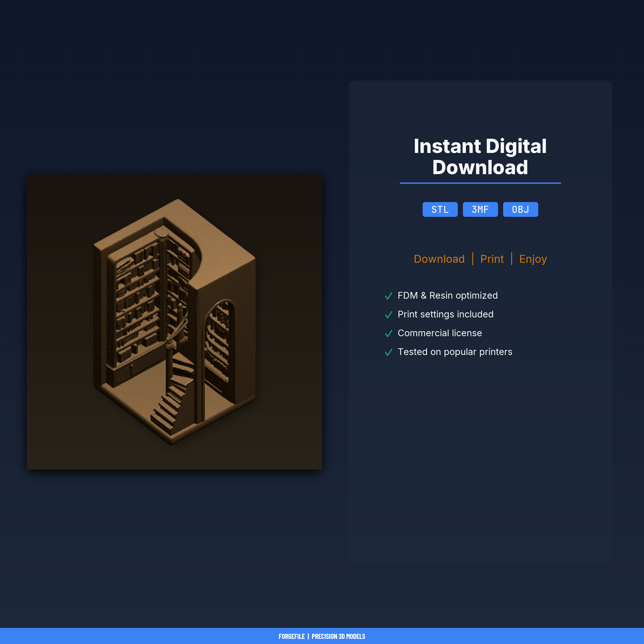The width and height of the screenshot is (644, 644).
Task: Click the FORGEFILE brand name in footer
Action: (x=292, y=636)
